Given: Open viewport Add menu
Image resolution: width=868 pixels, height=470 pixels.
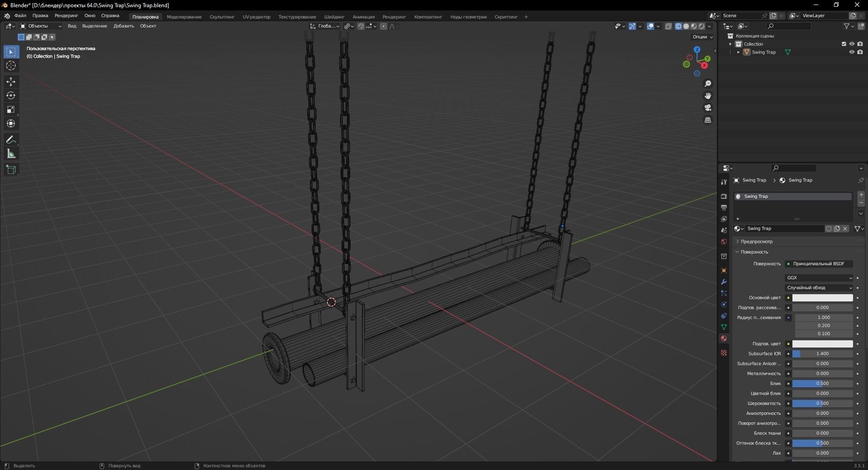Looking at the screenshot, I should point(123,26).
